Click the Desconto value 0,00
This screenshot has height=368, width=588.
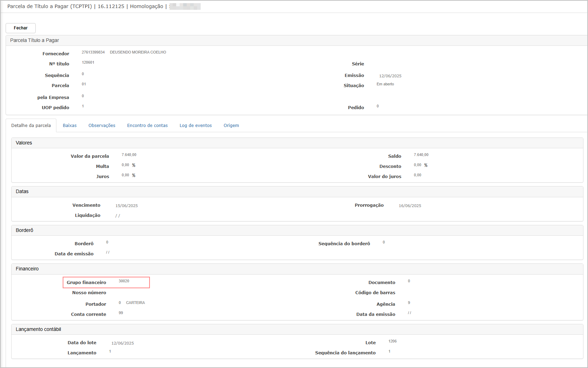[417, 165]
